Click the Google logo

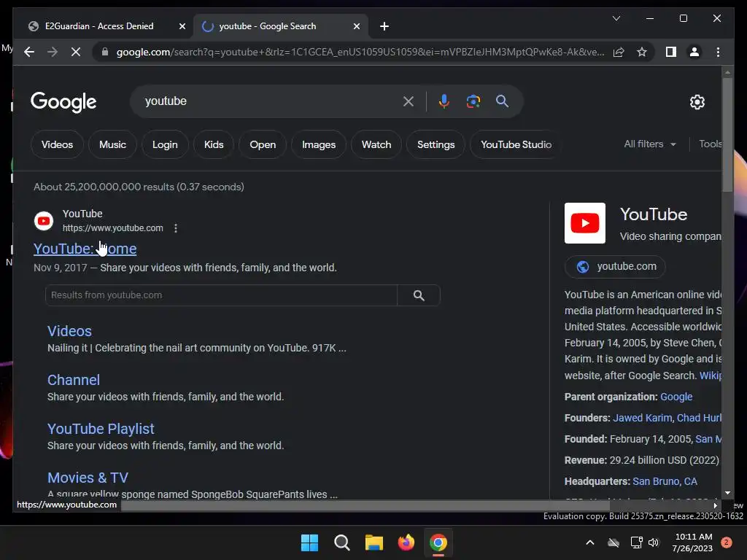coord(63,101)
